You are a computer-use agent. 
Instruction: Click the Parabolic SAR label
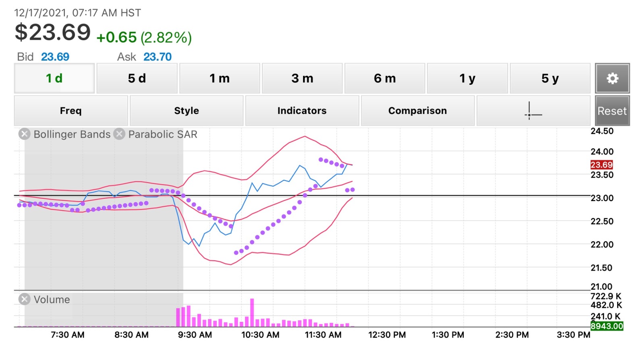pyautogui.click(x=163, y=134)
